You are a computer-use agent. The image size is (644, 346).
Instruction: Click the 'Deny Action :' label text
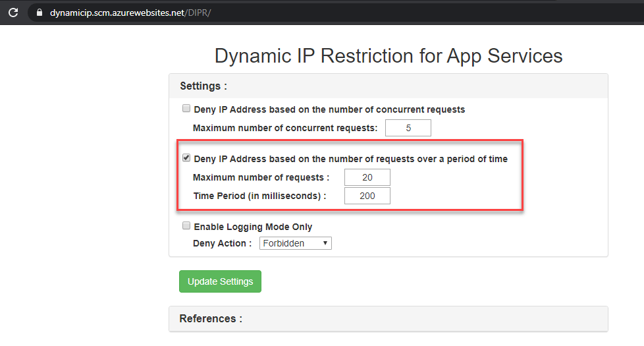(222, 244)
